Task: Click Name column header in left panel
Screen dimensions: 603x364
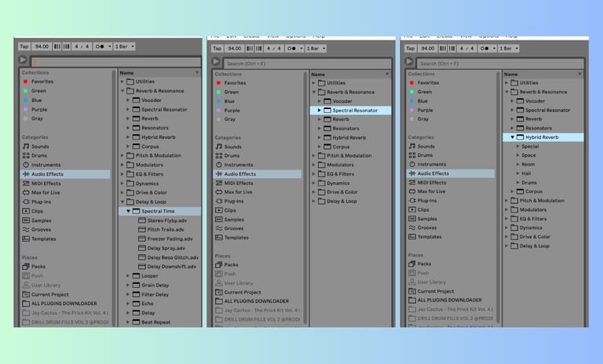Action: (159, 73)
